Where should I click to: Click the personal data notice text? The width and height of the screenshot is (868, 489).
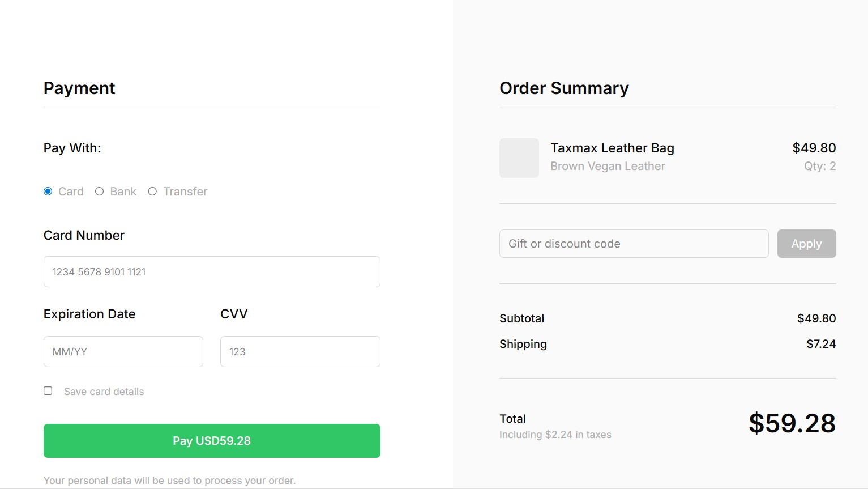pyautogui.click(x=169, y=481)
